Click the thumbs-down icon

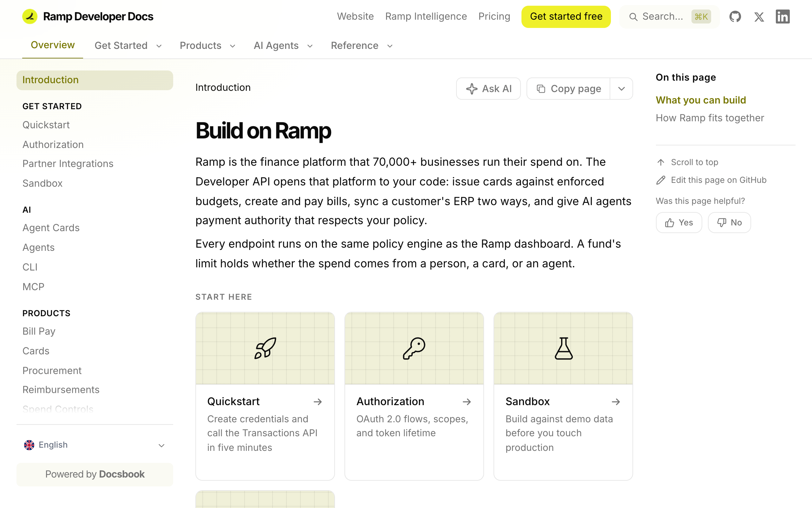pos(721,223)
